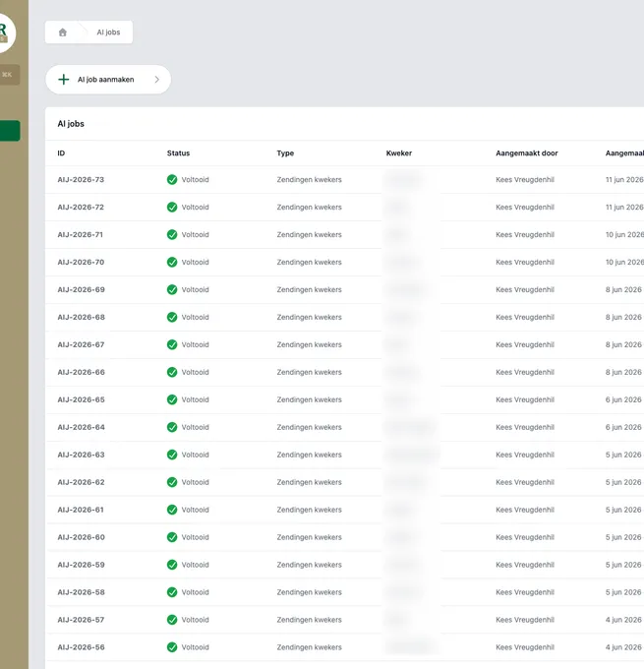
Task: Click the green checkmark icon for AIJ-2026-68
Action: [172, 318]
